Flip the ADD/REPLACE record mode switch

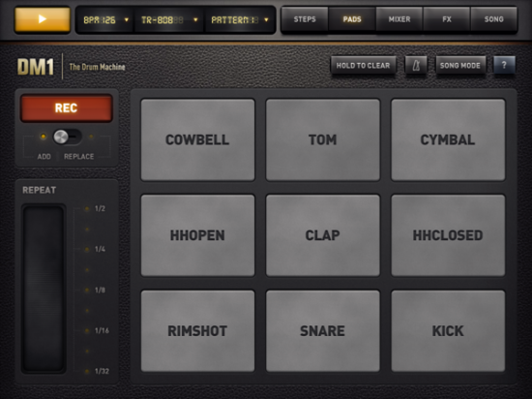click(67, 137)
